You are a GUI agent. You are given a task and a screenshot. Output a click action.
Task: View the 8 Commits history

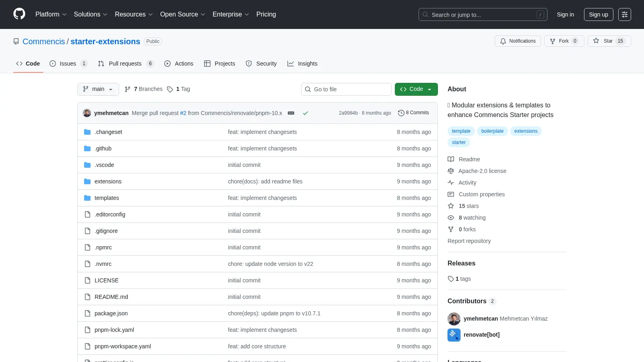pyautogui.click(x=413, y=113)
